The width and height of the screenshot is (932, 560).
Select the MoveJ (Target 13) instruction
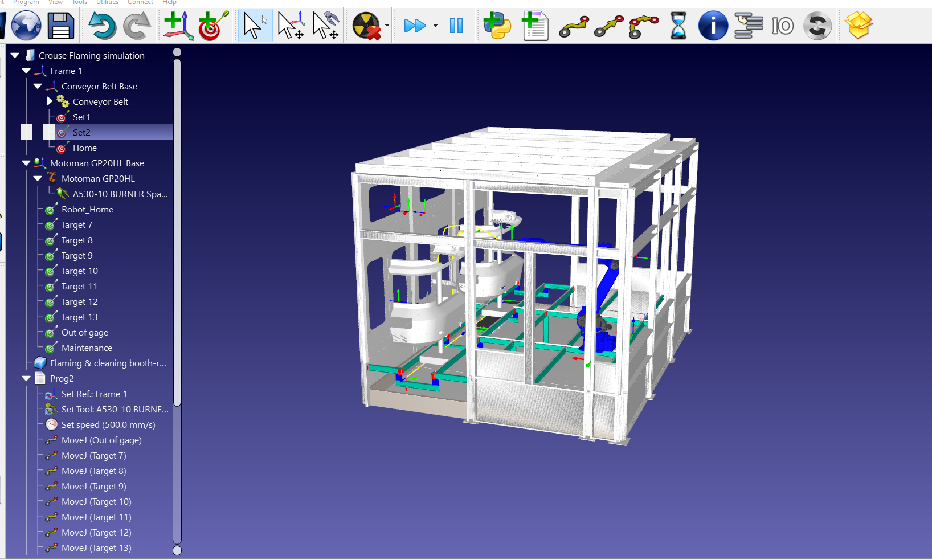coord(96,547)
